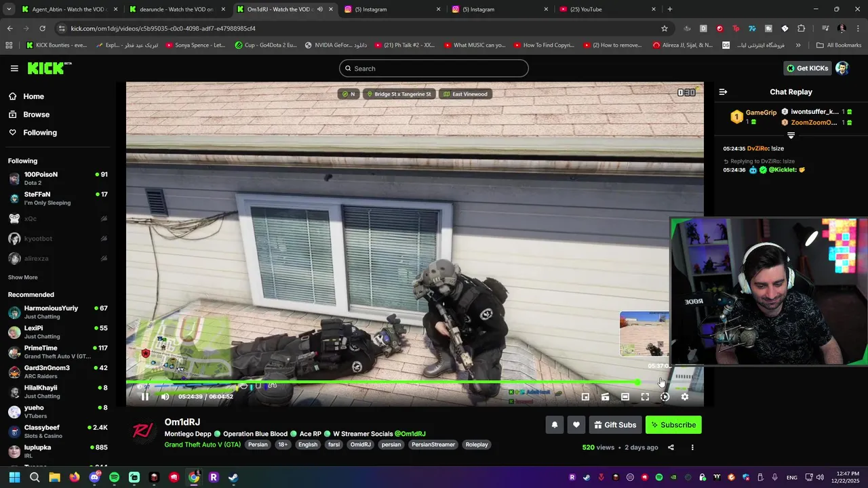This screenshot has width=868, height=488.
Task: Open video player settings gear
Action: coord(684,396)
